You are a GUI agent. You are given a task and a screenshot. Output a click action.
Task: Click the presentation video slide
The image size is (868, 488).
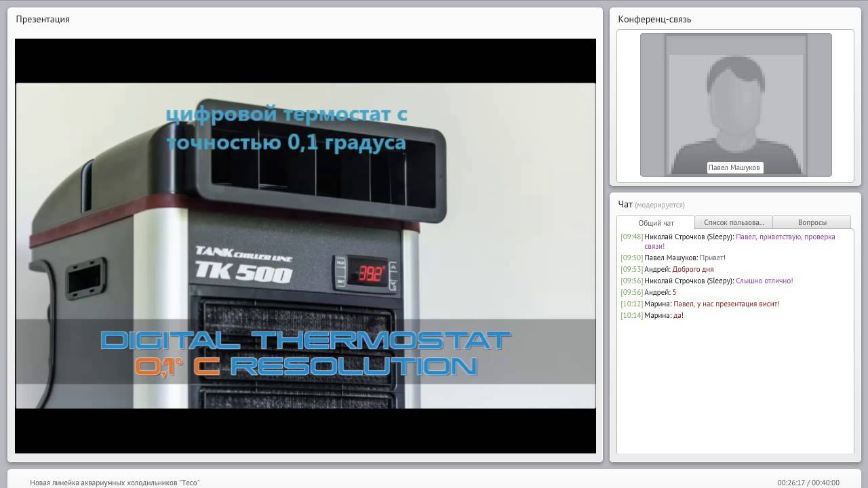(x=305, y=246)
